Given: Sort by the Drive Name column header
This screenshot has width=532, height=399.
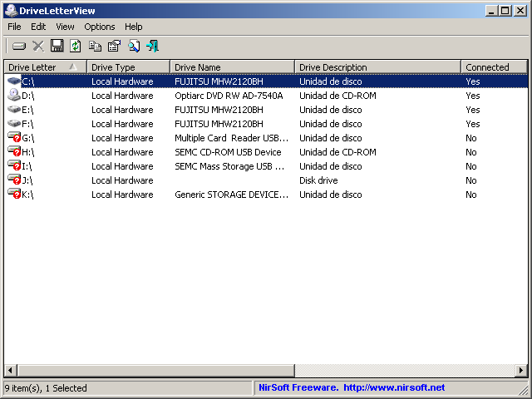Looking at the screenshot, I should pyautogui.click(x=232, y=66).
